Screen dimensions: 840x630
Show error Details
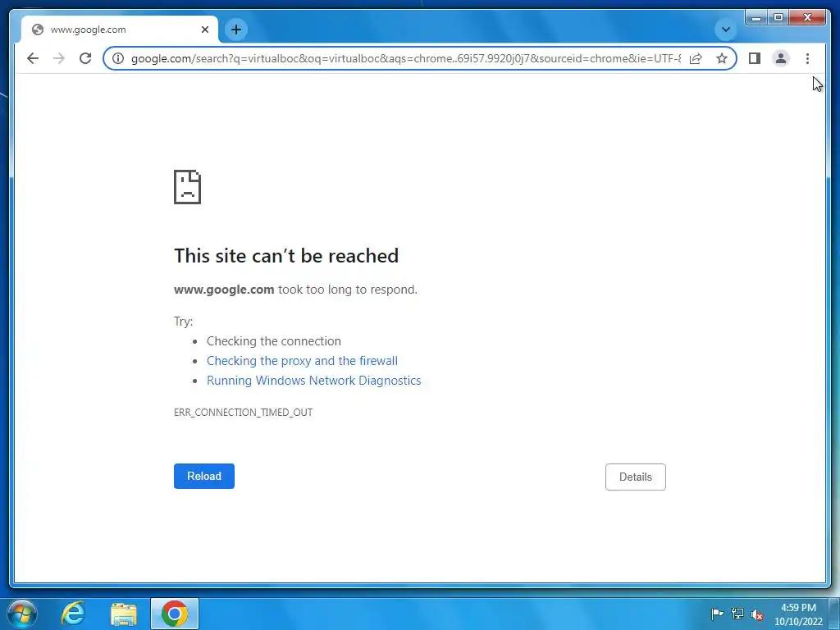tap(636, 477)
